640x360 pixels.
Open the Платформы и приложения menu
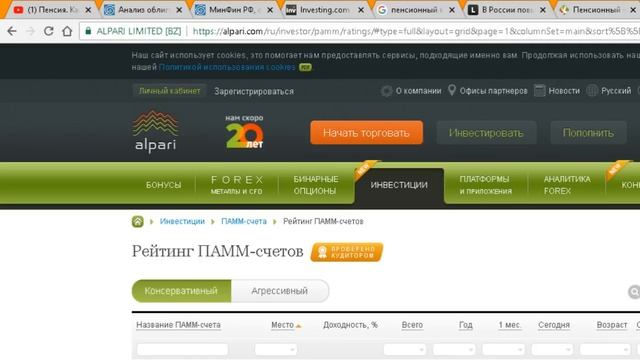click(485, 185)
